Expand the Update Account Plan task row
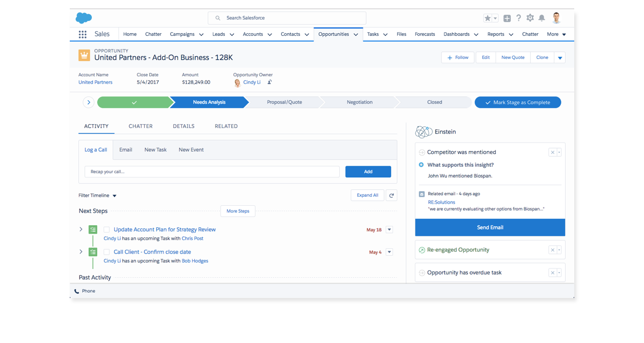This screenshot has width=644, height=343. tap(81, 229)
